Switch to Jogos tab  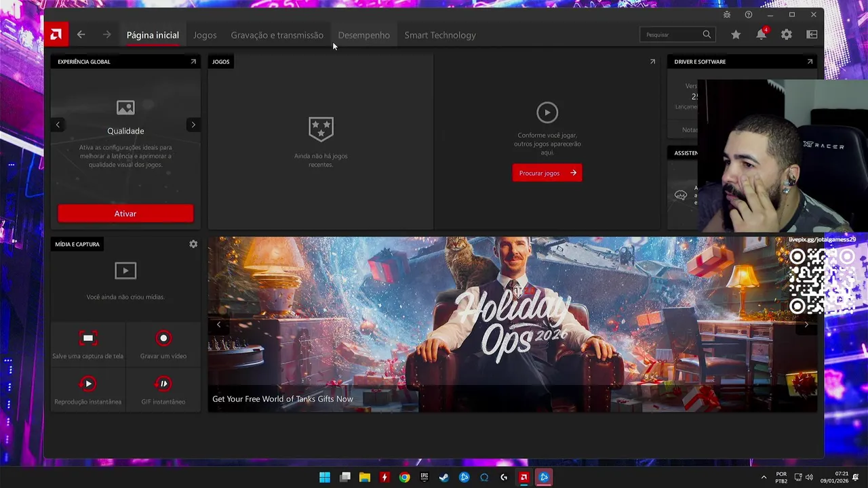point(205,35)
